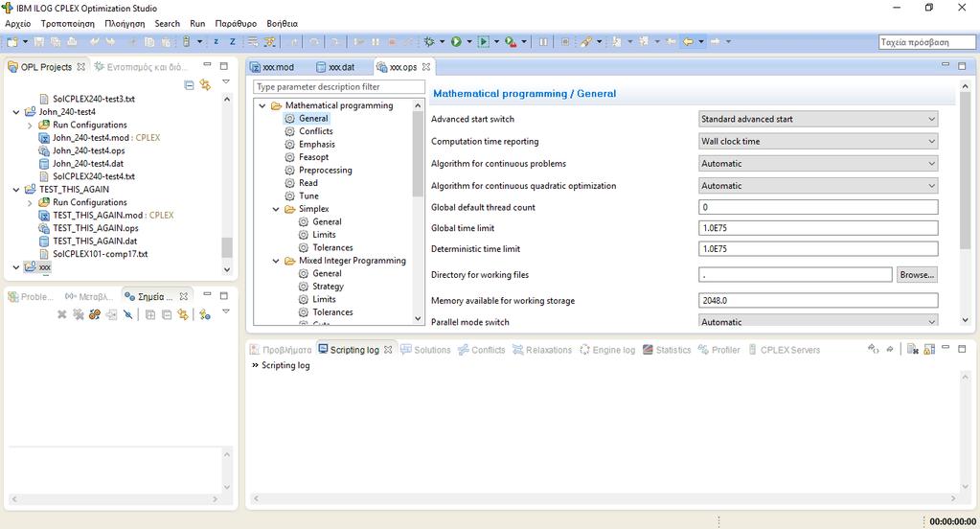
Task: Open the Βοήθεια menu
Action: pos(283,23)
